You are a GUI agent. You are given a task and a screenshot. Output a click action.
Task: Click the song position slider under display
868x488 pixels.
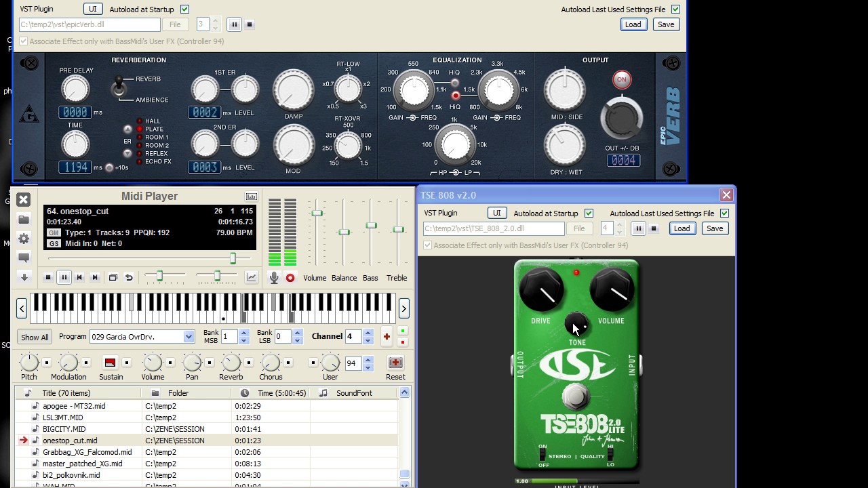[x=233, y=258]
